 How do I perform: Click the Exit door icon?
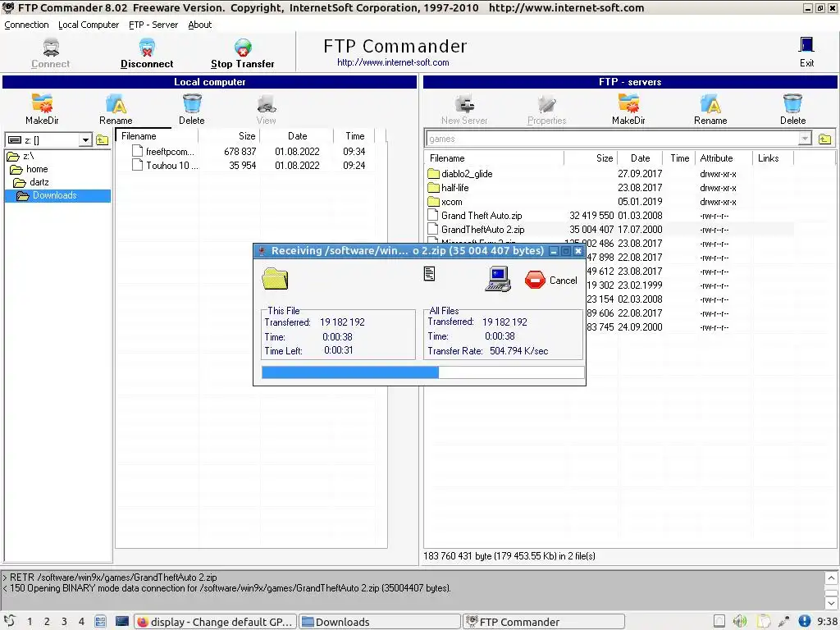pyautogui.click(x=806, y=44)
